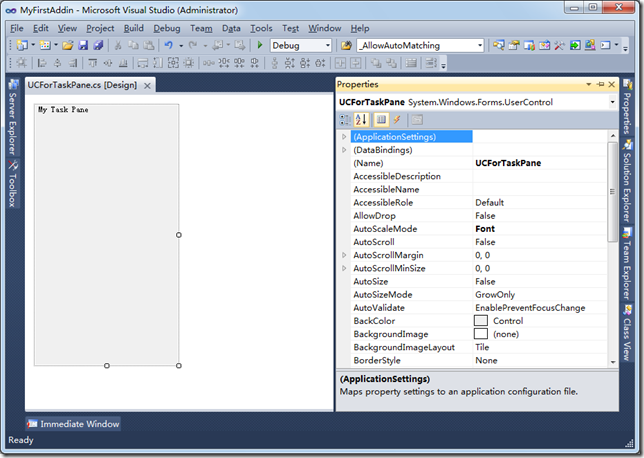The image size is (644, 458).
Task: Click the Paste toolbar icon
Action: 149,45
